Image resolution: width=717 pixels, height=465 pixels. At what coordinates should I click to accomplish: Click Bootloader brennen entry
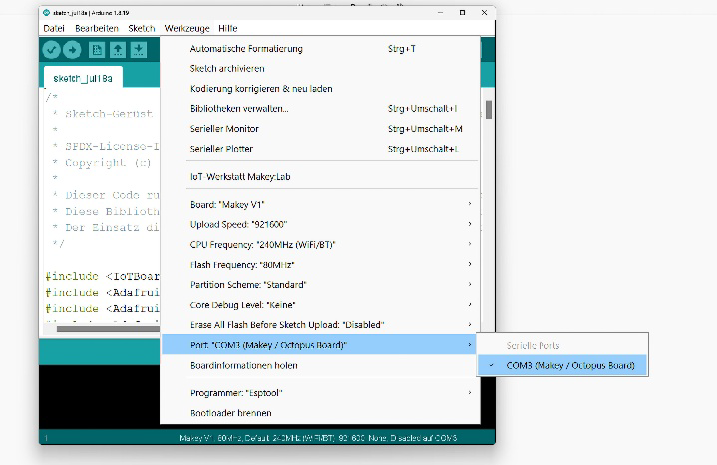pos(230,412)
